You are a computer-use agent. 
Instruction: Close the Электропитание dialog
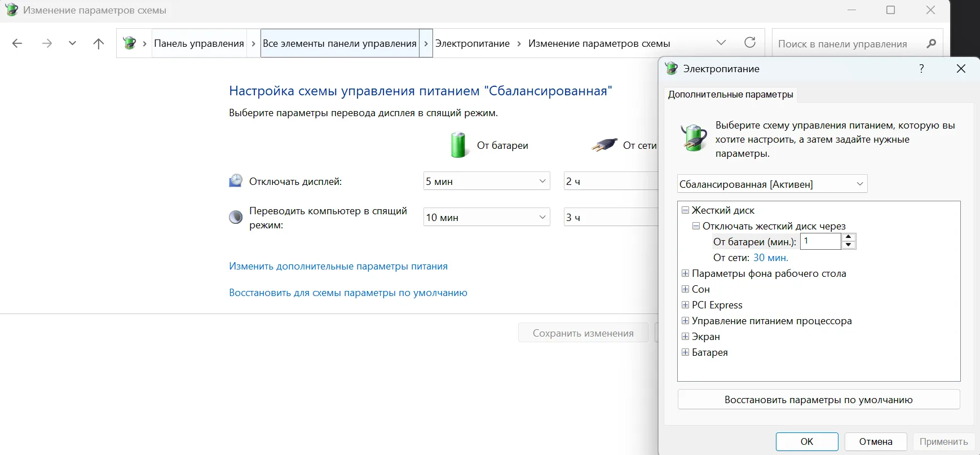[961, 68]
